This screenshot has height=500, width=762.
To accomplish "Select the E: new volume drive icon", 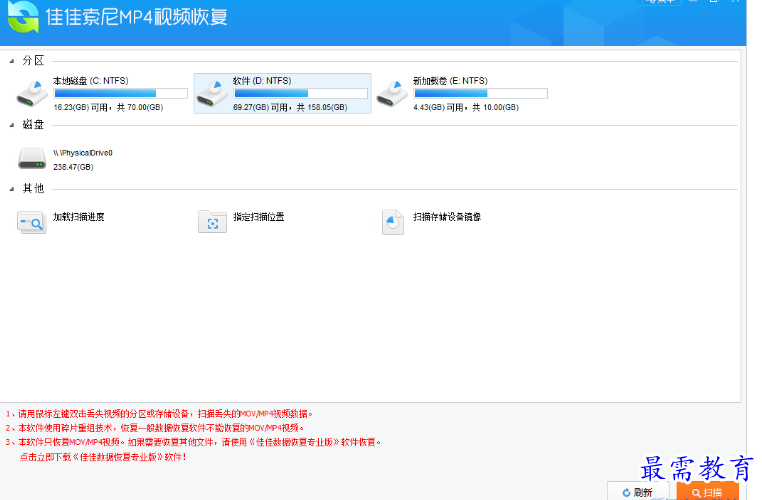I will click(392, 94).
